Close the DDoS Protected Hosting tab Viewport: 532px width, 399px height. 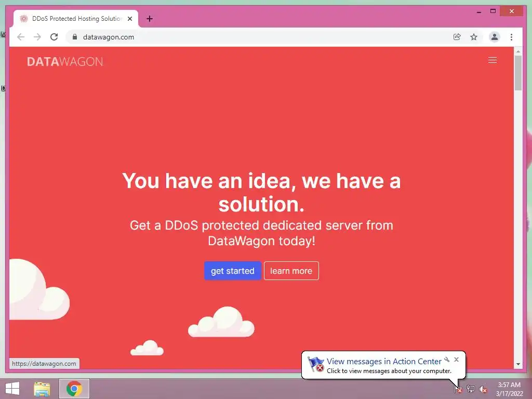(x=129, y=19)
